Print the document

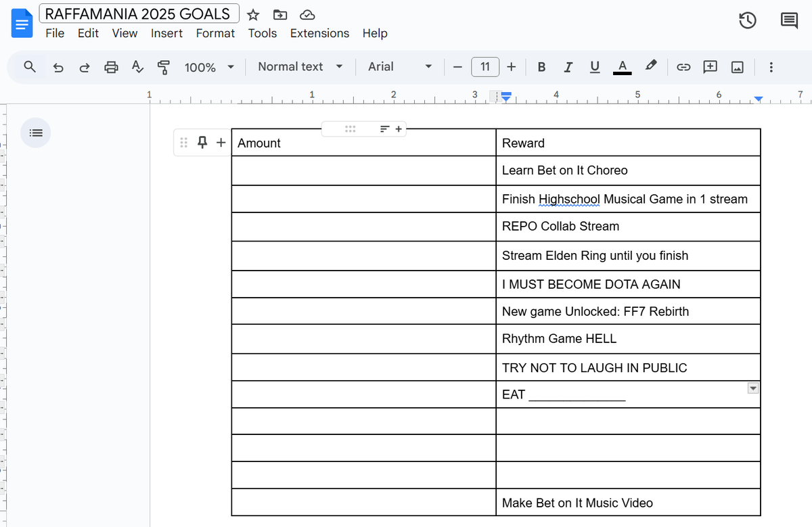coord(112,67)
